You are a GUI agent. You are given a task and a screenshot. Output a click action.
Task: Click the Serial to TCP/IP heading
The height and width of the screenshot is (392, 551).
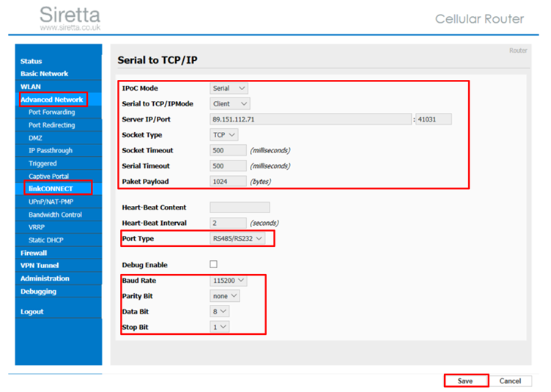158,60
